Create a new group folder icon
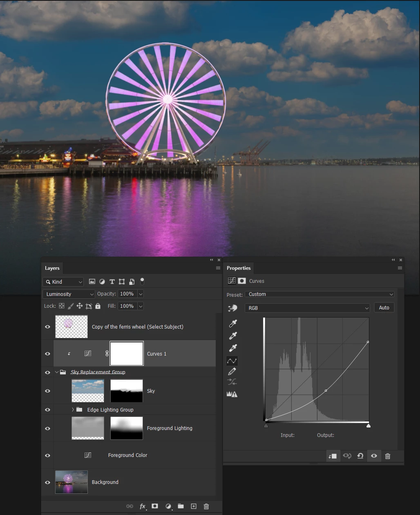Viewport: 420px width, 515px height. pos(181,506)
